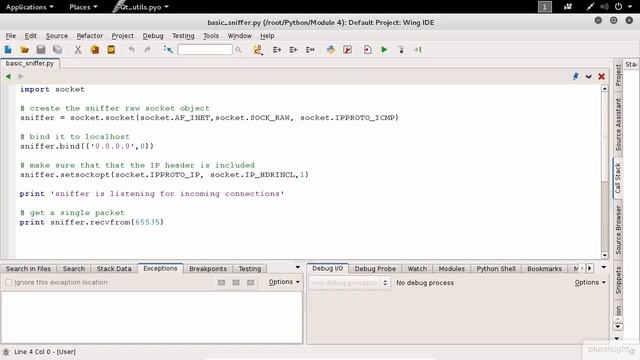The image size is (640, 360).
Task: Open the Tools menu
Action: tap(211, 36)
